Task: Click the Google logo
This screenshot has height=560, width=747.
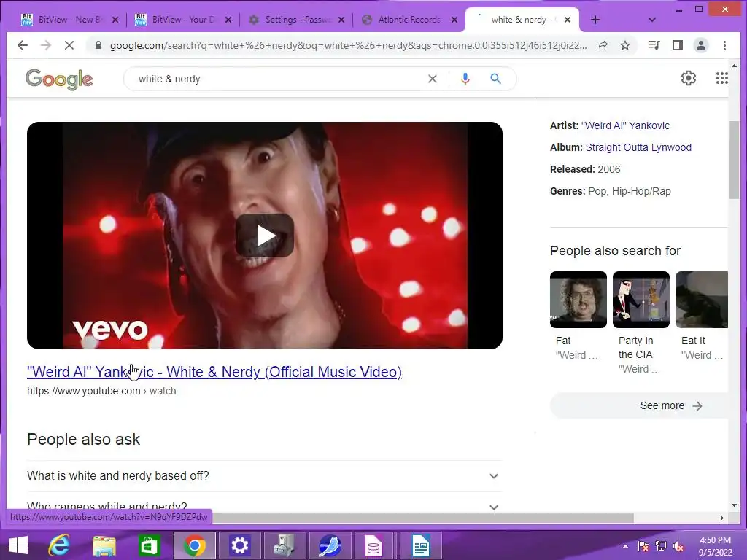Action: [x=59, y=79]
